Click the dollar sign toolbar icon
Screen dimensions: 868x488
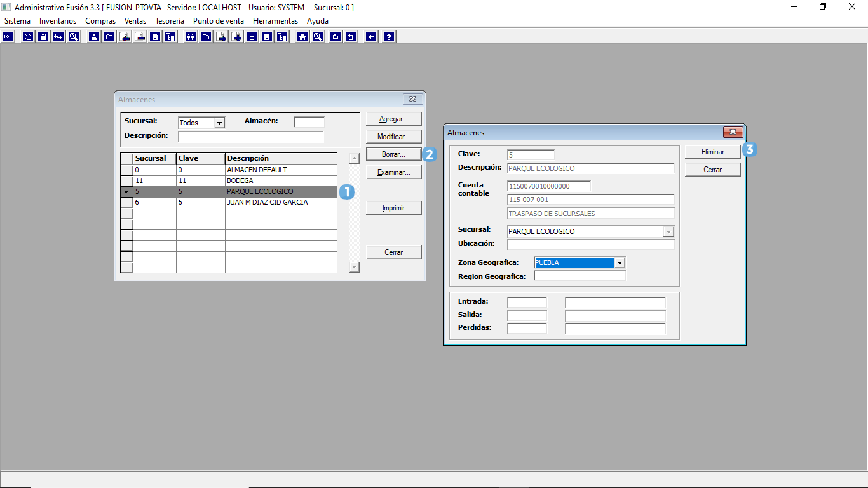(x=252, y=37)
